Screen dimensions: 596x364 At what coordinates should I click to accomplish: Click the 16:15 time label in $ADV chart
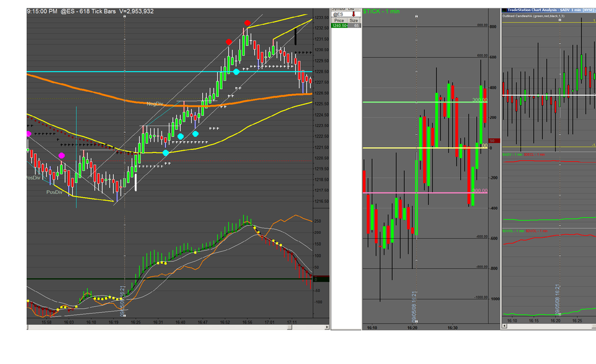(x=533, y=321)
